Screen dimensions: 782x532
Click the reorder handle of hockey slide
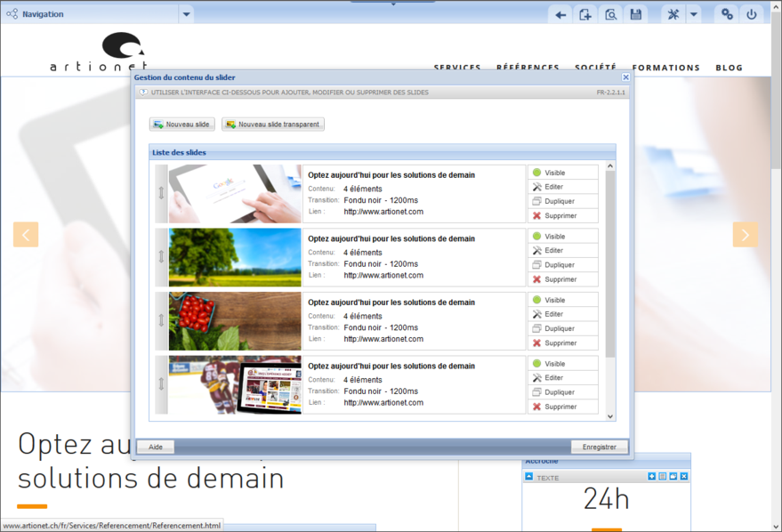[161, 384]
